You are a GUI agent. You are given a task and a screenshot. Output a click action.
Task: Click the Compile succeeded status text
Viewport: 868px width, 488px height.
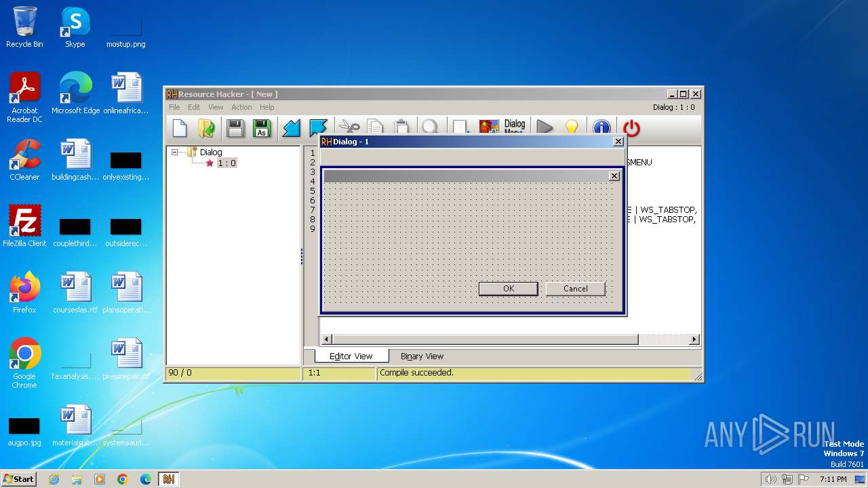[416, 373]
